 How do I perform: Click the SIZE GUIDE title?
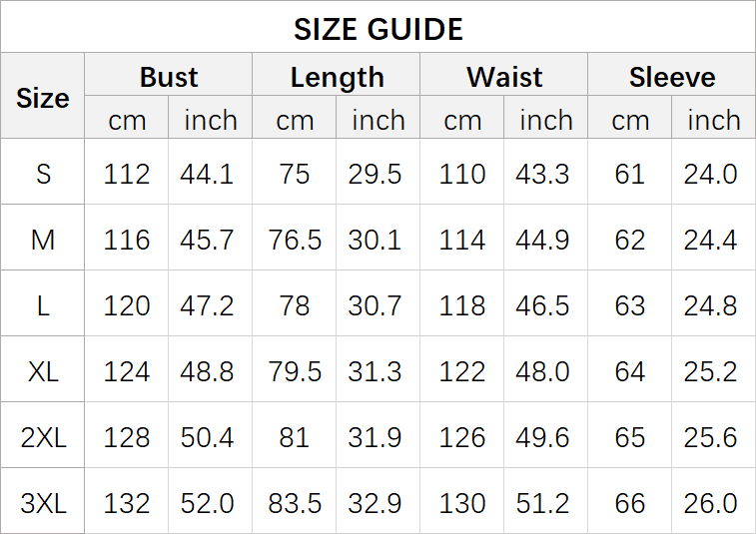(x=378, y=29)
